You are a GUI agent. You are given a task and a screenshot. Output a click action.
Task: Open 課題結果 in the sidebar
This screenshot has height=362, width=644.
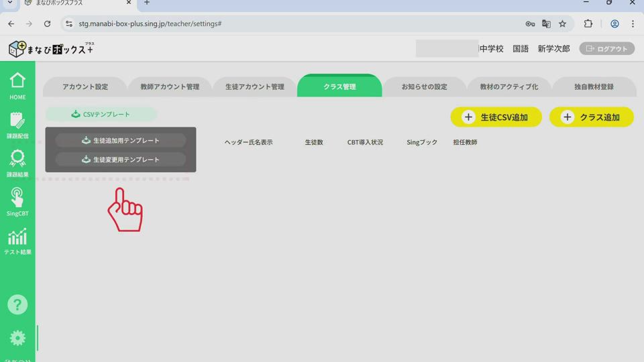tap(17, 163)
